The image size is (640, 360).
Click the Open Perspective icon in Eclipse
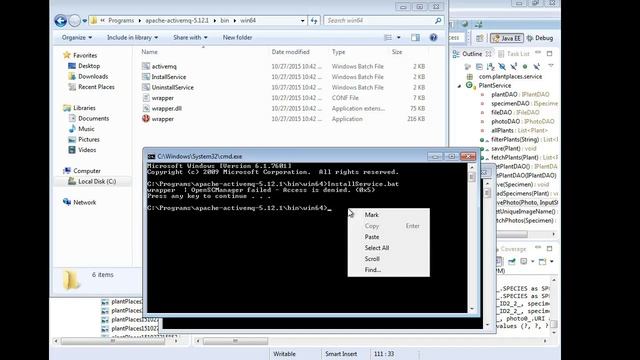pyautogui.click(x=480, y=38)
